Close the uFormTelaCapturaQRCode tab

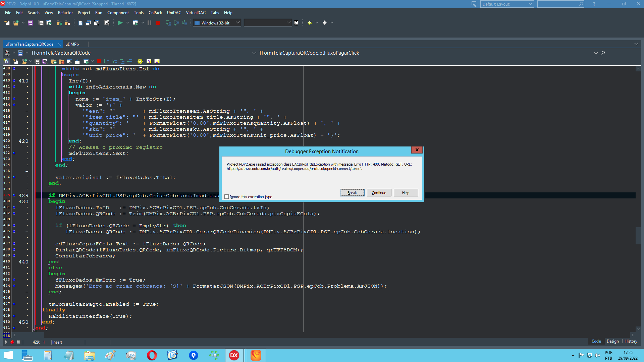pos(59,44)
